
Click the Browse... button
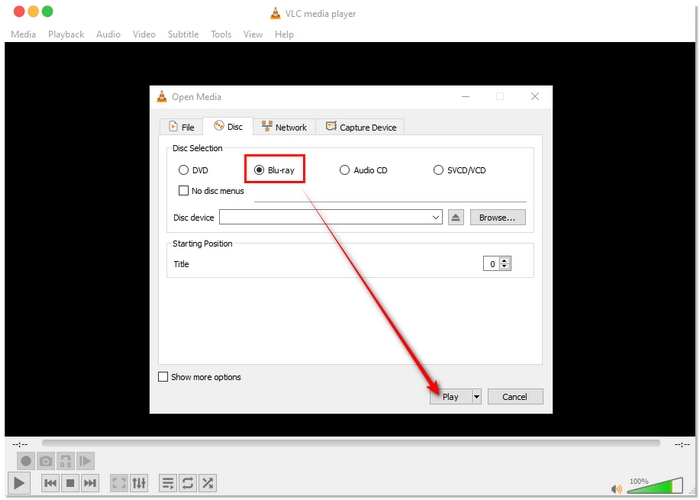[x=497, y=217]
